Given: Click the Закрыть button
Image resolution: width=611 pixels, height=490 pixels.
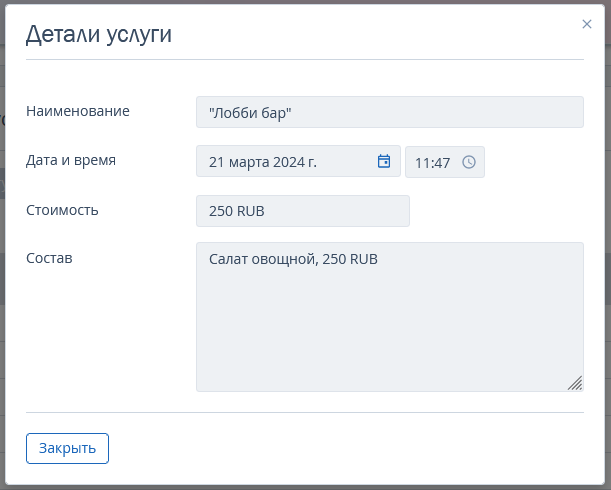Looking at the screenshot, I should (67, 448).
